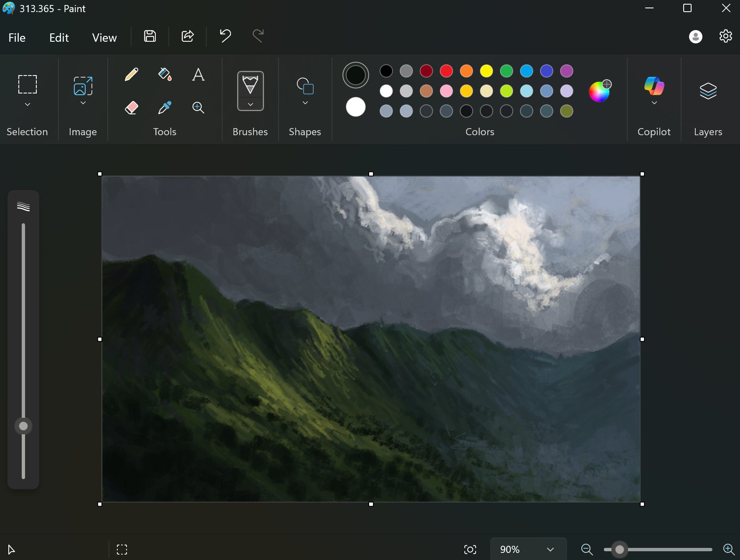This screenshot has width=740, height=560.
Task: Open the Edit menu
Action: [59, 38]
